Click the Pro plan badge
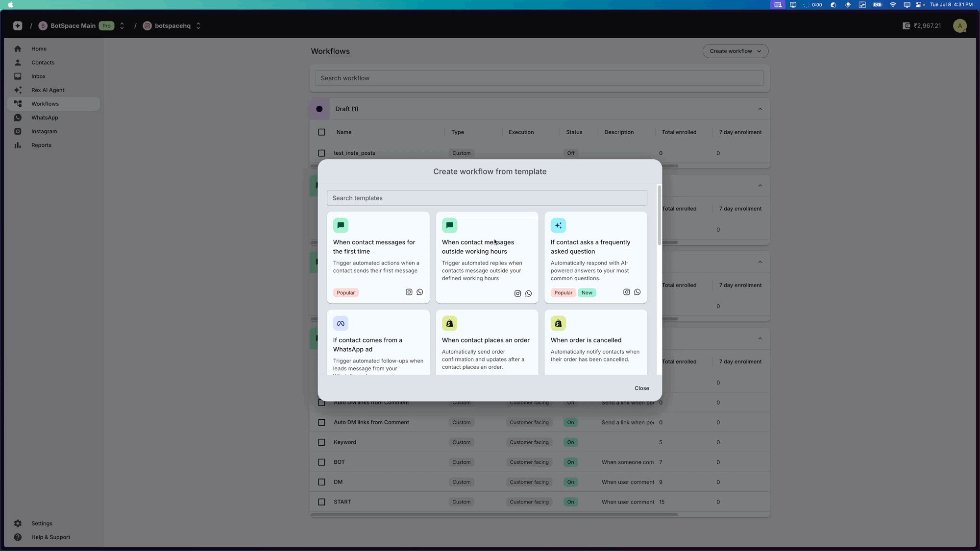Screen dimensions: 980x551 (106, 25)
